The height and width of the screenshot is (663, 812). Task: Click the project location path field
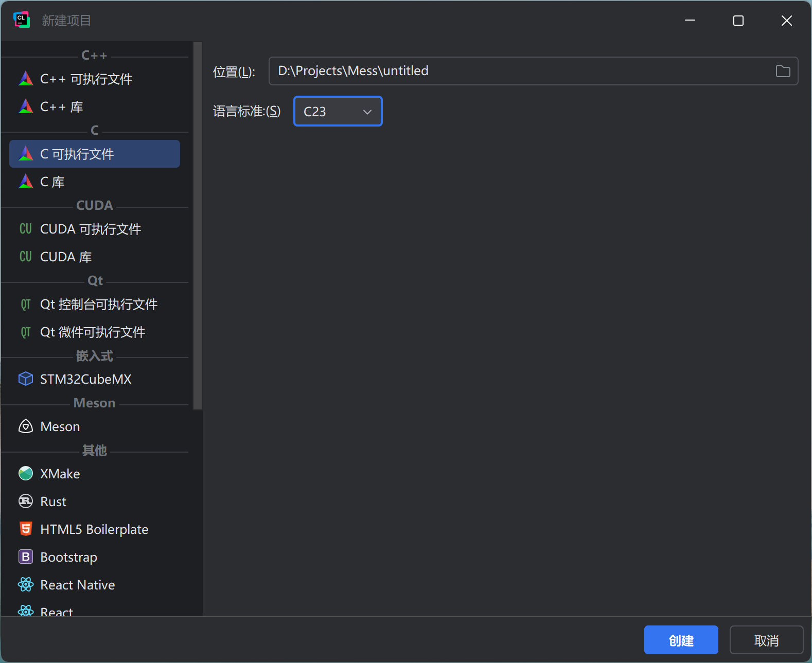point(520,71)
